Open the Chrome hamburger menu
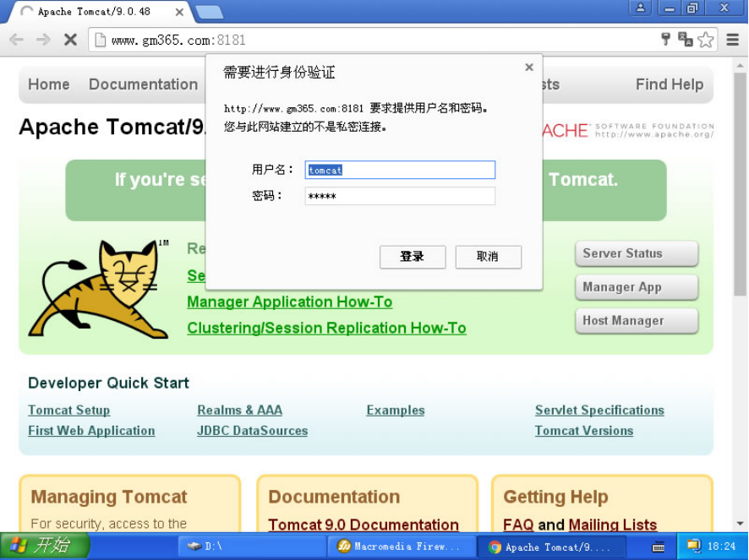The height and width of the screenshot is (560, 749). [732, 40]
